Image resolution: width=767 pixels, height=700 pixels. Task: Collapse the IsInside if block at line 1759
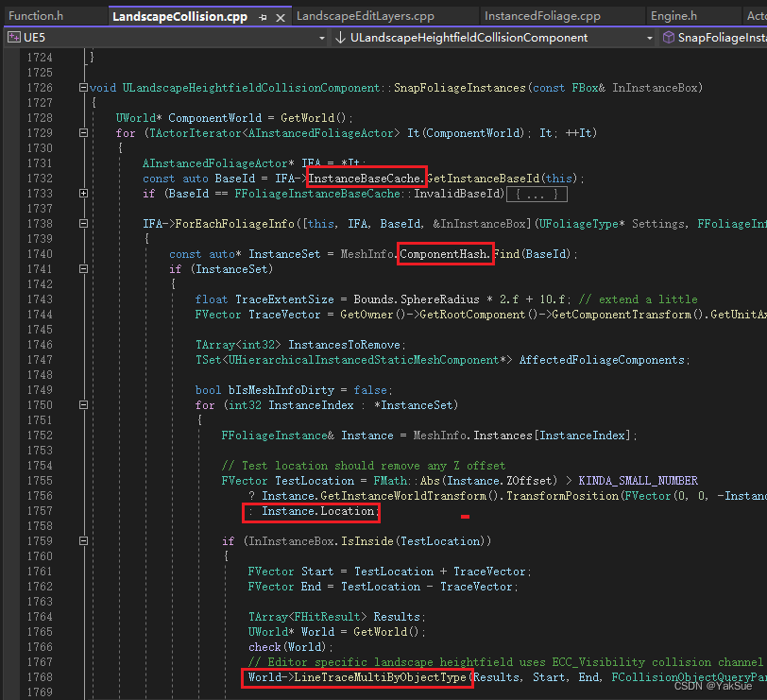tap(84, 541)
